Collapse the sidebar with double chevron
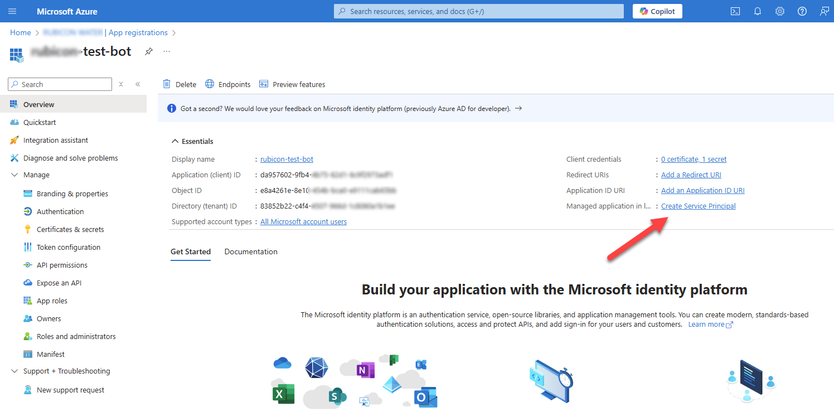This screenshot has width=834, height=416. click(138, 84)
